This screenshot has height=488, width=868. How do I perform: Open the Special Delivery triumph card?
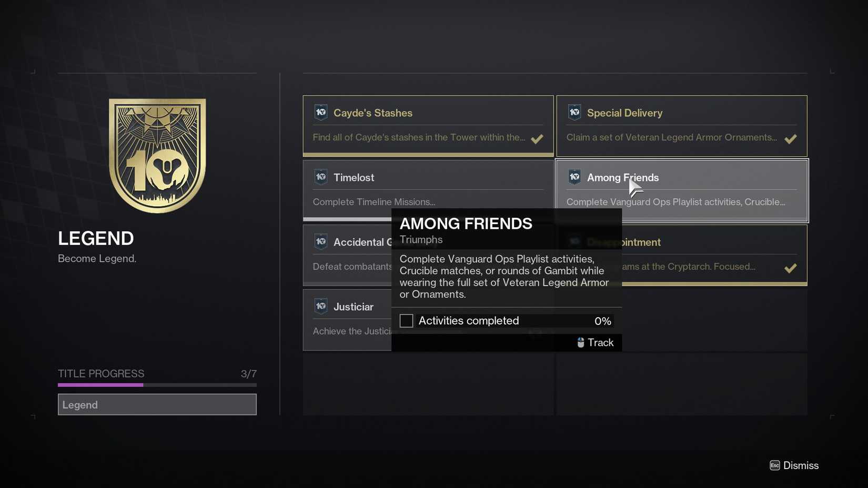point(681,126)
